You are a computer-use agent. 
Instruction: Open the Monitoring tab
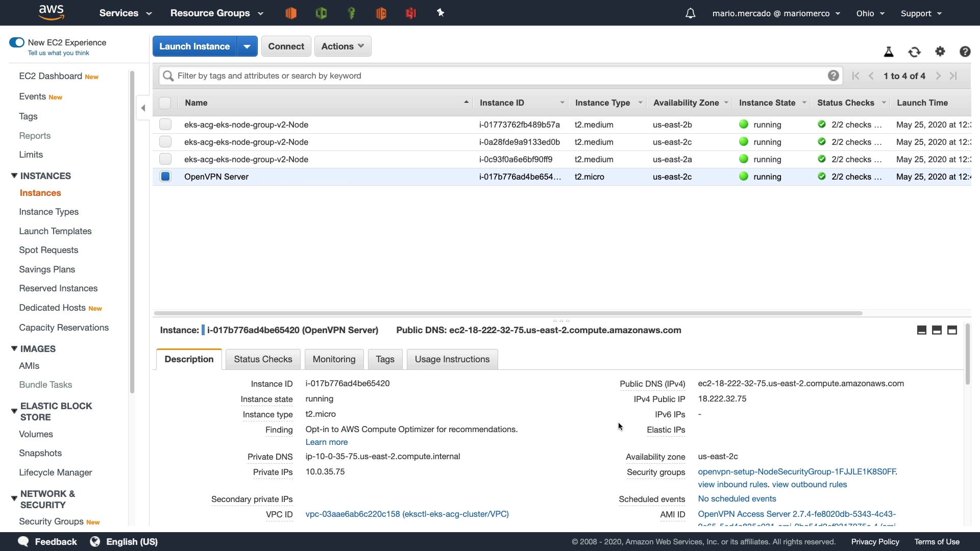tap(334, 359)
